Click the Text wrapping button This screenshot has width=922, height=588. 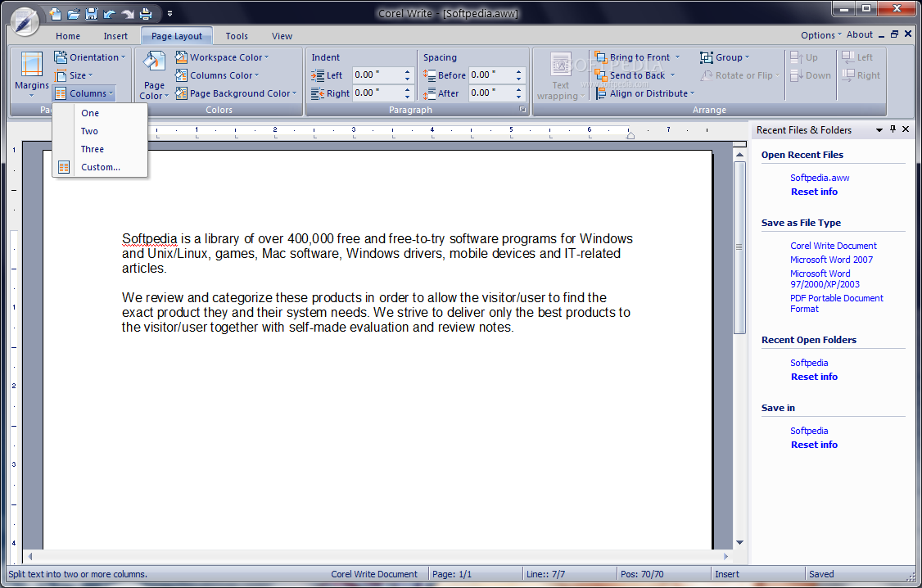(560, 76)
